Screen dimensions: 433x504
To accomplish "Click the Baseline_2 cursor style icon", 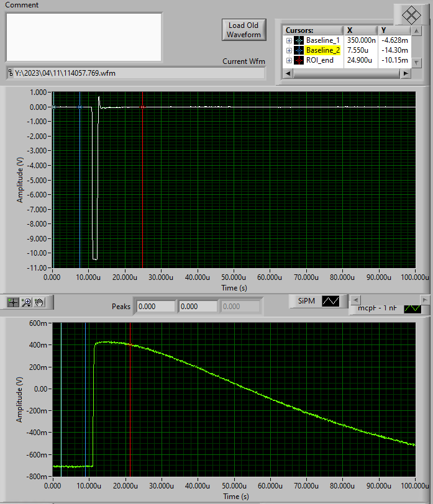I will 299,50.
